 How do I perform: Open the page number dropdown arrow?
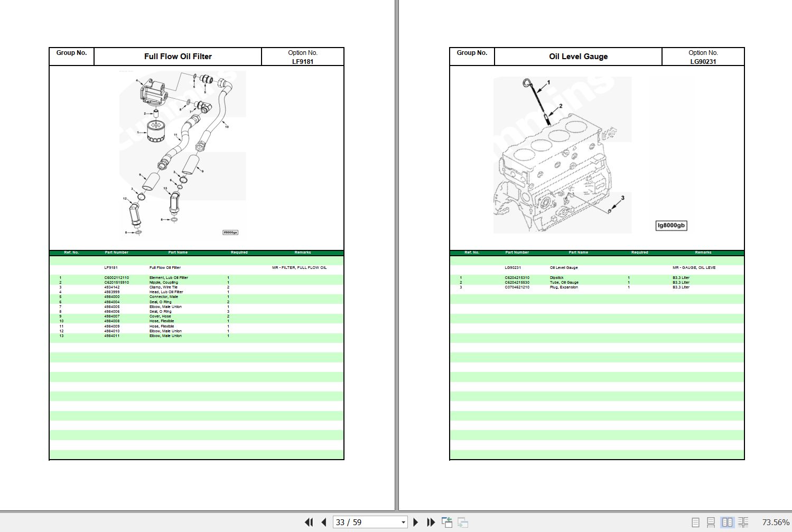403,522
